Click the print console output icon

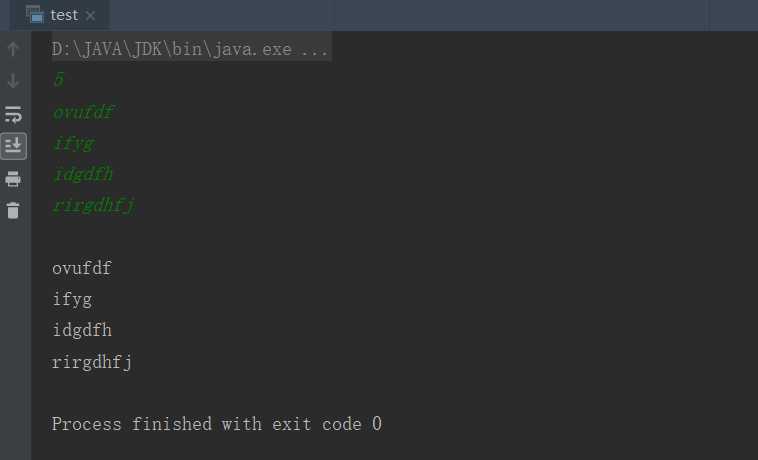coord(13,178)
